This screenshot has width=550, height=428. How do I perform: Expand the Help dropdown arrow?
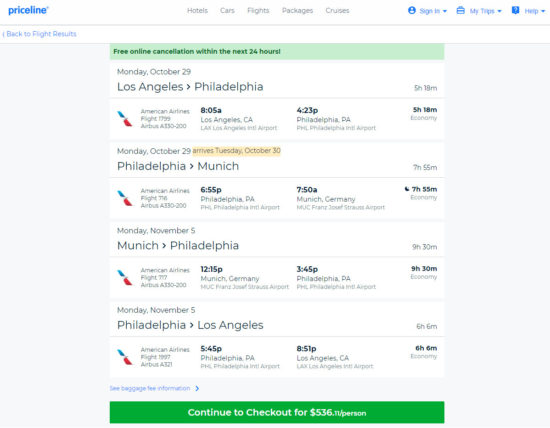(543, 11)
